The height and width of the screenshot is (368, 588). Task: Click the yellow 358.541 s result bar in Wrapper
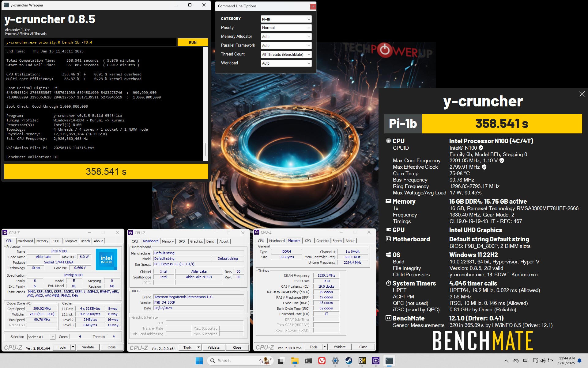(x=106, y=171)
